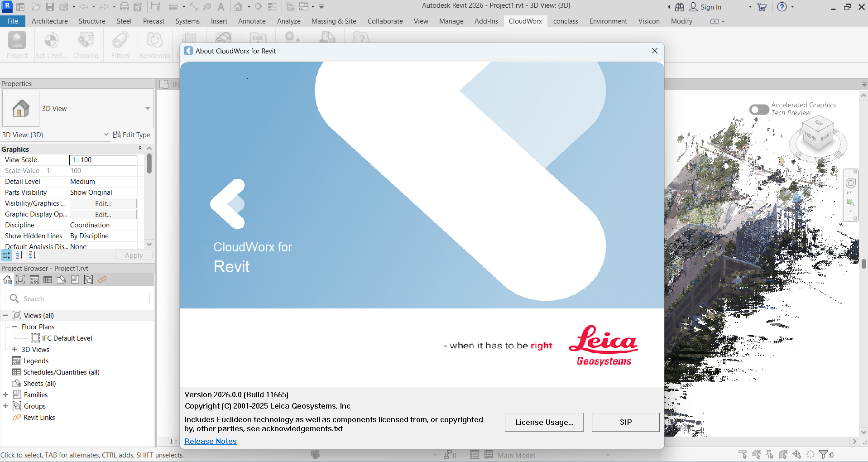Click the Set Level tool icon
This screenshot has width=868, height=462.
pyautogui.click(x=51, y=40)
